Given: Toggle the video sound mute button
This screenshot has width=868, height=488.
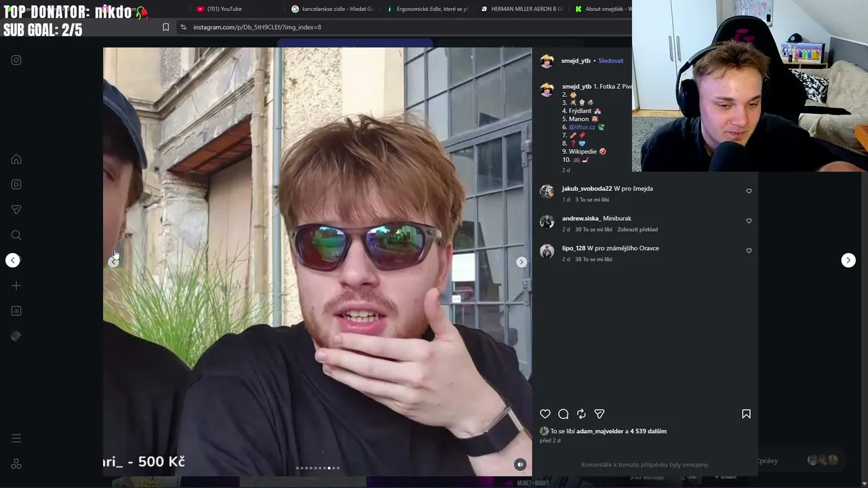Looking at the screenshot, I should click(x=520, y=464).
